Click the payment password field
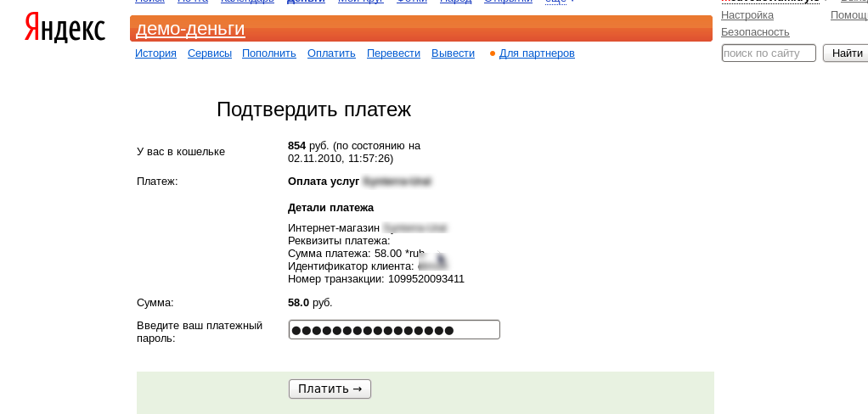868x414 pixels. pos(394,330)
